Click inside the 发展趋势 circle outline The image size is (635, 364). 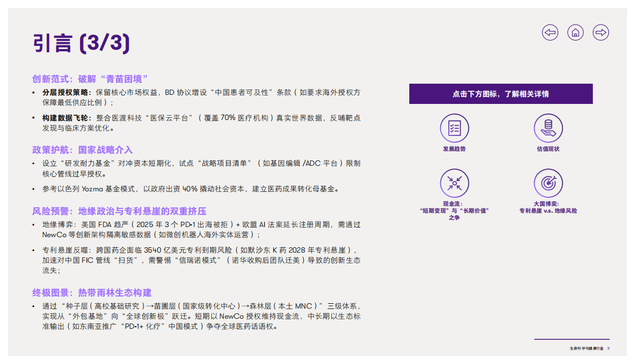[454, 128]
